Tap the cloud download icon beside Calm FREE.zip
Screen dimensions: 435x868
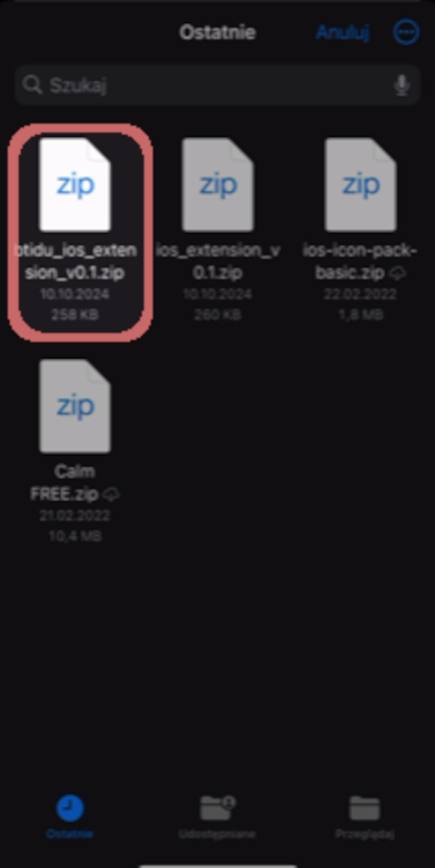click(x=111, y=494)
